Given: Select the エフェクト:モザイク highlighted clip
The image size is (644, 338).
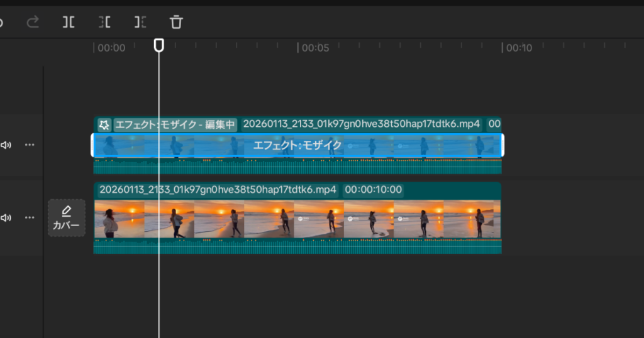Looking at the screenshot, I should tap(297, 146).
